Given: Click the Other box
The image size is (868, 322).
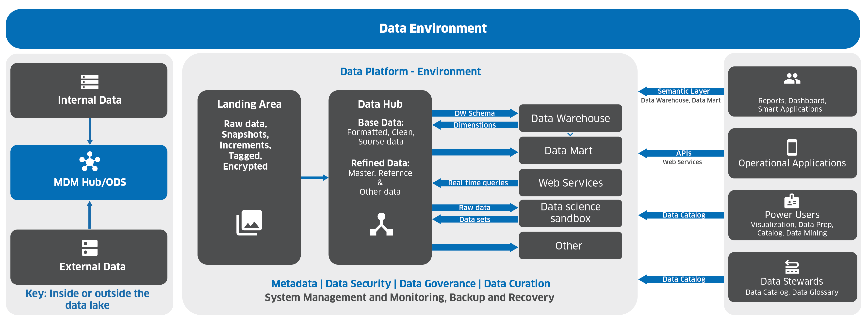Looking at the screenshot, I should [x=571, y=246].
